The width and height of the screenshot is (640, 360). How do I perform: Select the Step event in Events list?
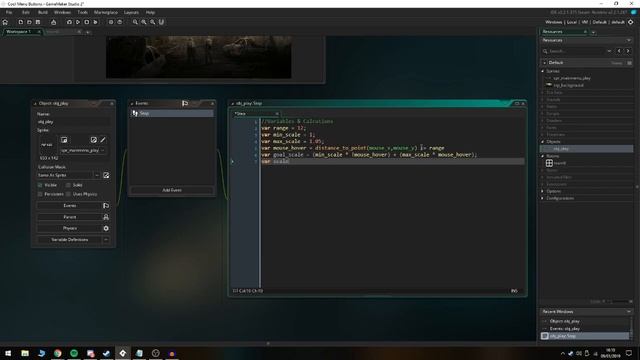[x=172, y=113]
